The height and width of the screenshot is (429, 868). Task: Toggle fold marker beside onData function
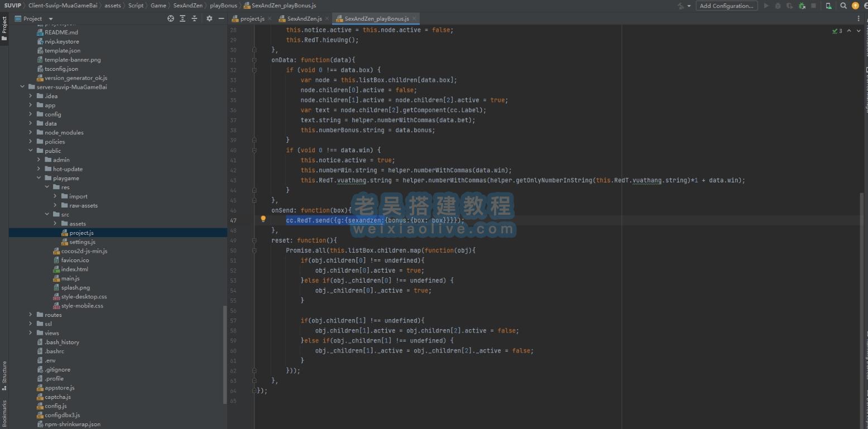pyautogui.click(x=255, y=60)
